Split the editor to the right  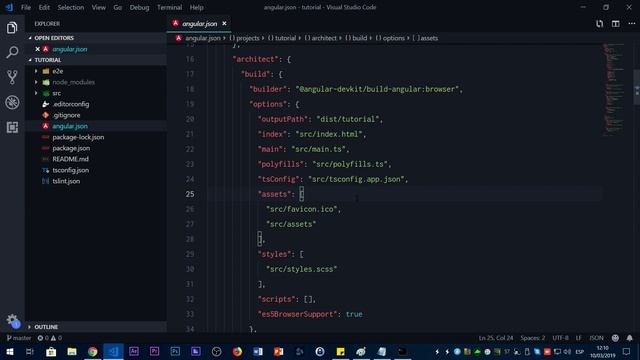click(616, 24)
